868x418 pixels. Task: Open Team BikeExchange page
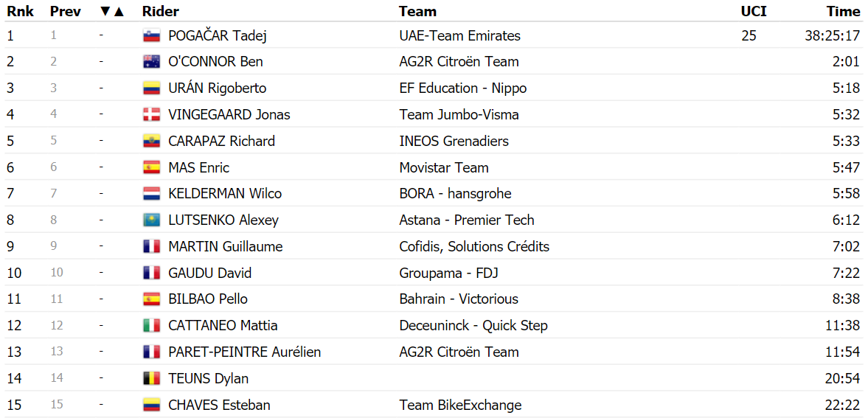(460, 405)
